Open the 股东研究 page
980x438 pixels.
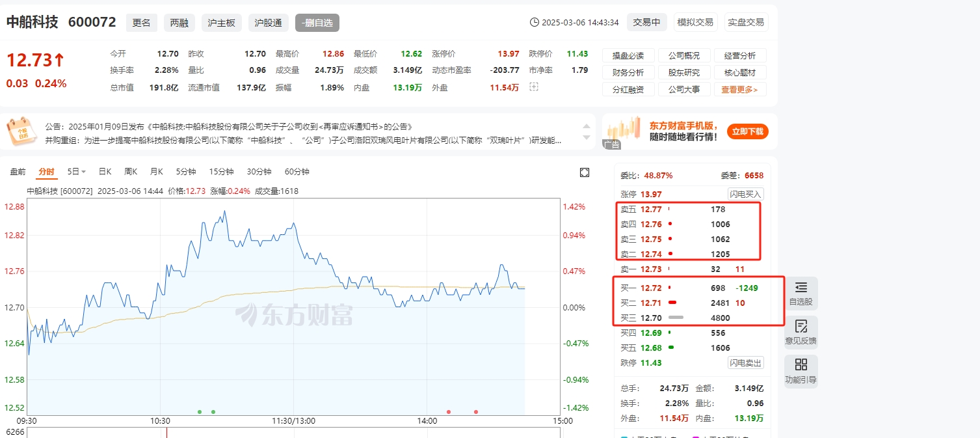pos(684,72)
